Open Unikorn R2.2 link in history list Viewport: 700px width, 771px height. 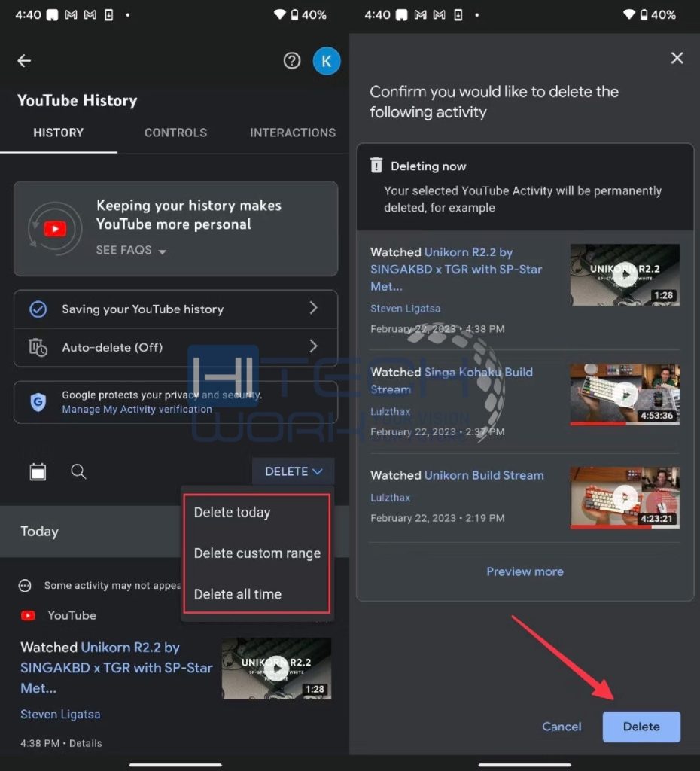(117, 668)
